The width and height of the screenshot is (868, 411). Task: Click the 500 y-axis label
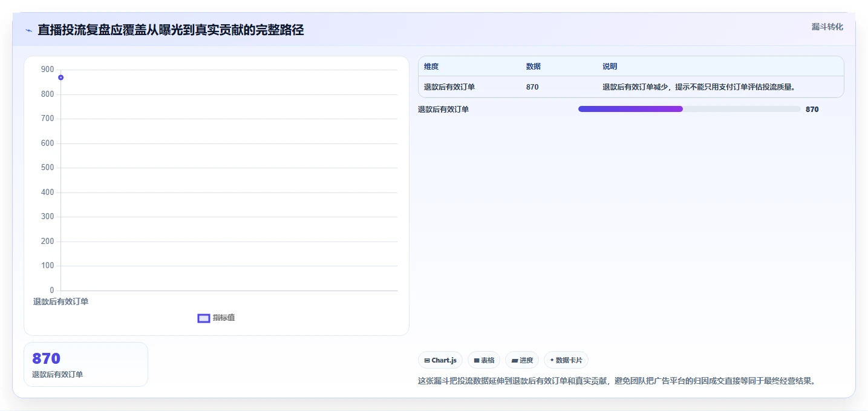(48, 168)
